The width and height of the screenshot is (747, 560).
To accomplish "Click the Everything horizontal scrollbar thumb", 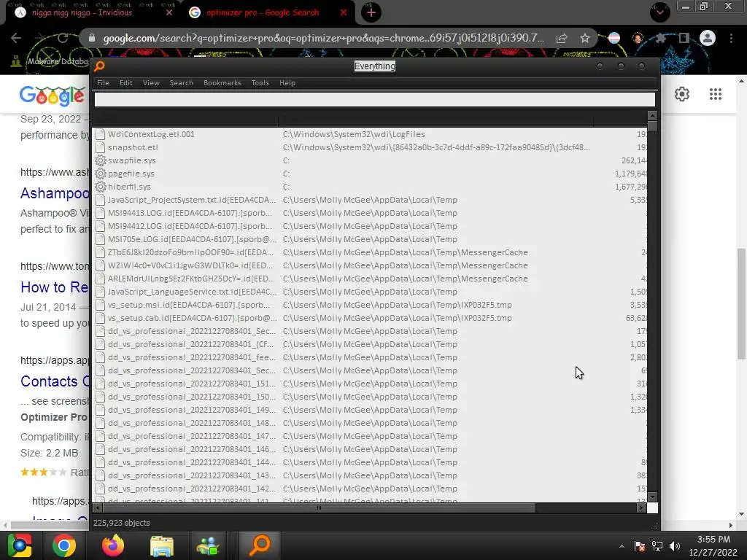I will [x=319, y=508].
